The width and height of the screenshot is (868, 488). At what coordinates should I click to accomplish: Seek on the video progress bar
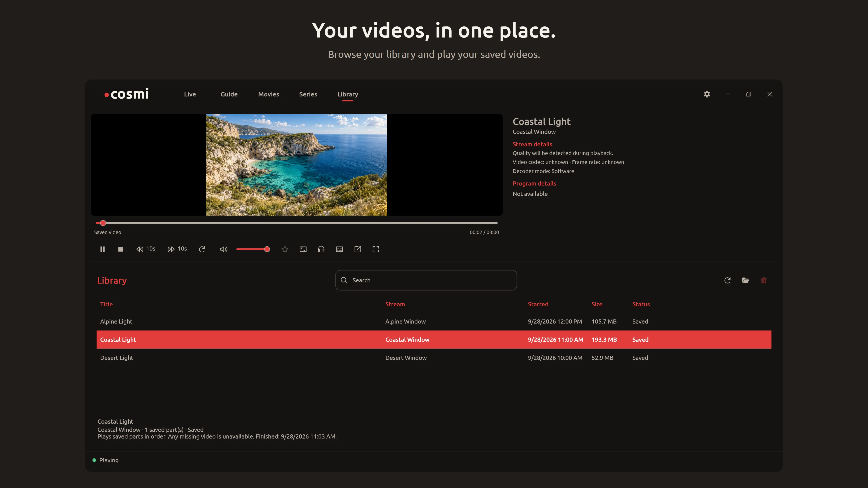(297, 223)
